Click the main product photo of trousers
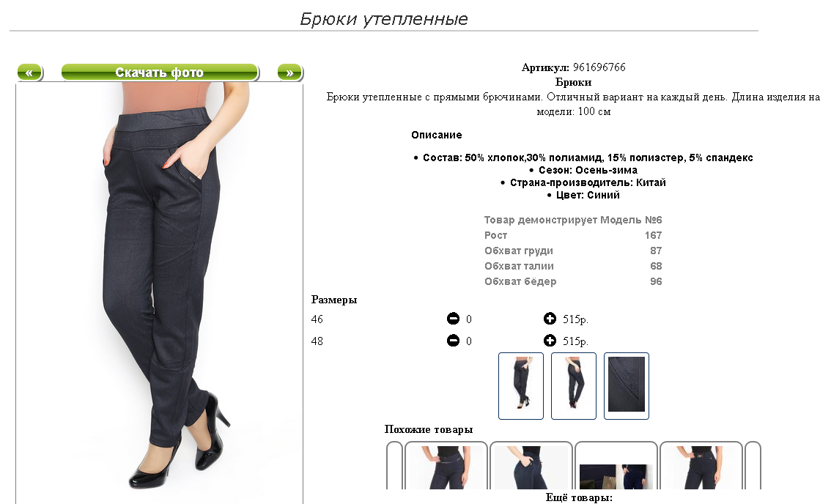Screen dimensions: 831x504 [159, 293]
